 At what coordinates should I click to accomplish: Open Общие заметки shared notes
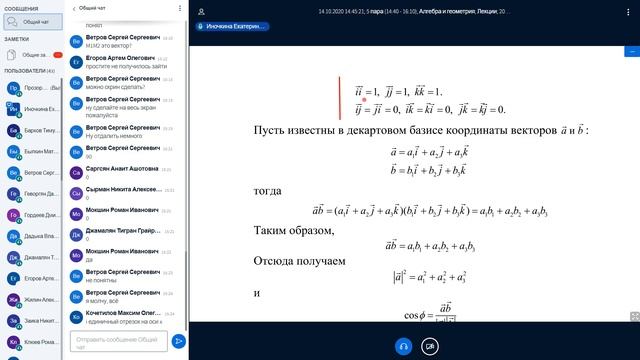point(33,55)
